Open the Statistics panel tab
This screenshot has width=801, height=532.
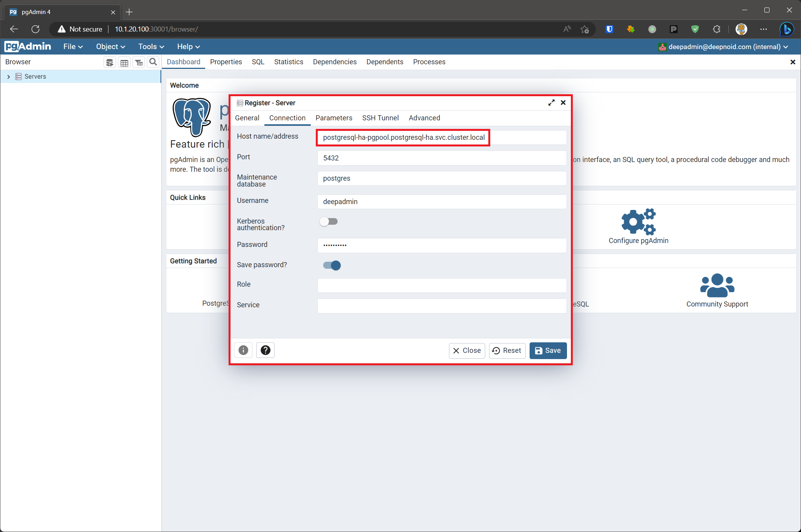pos(289,62)
